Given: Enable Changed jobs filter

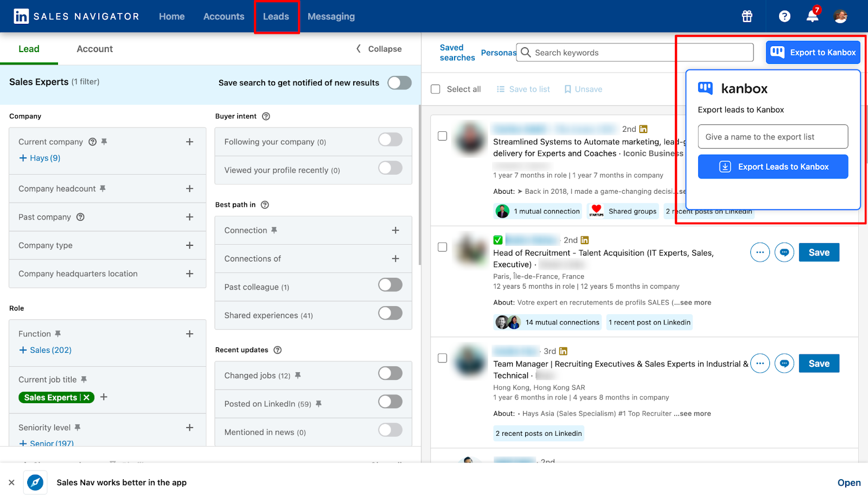Looking at the screenshot, I should point(391,373).
